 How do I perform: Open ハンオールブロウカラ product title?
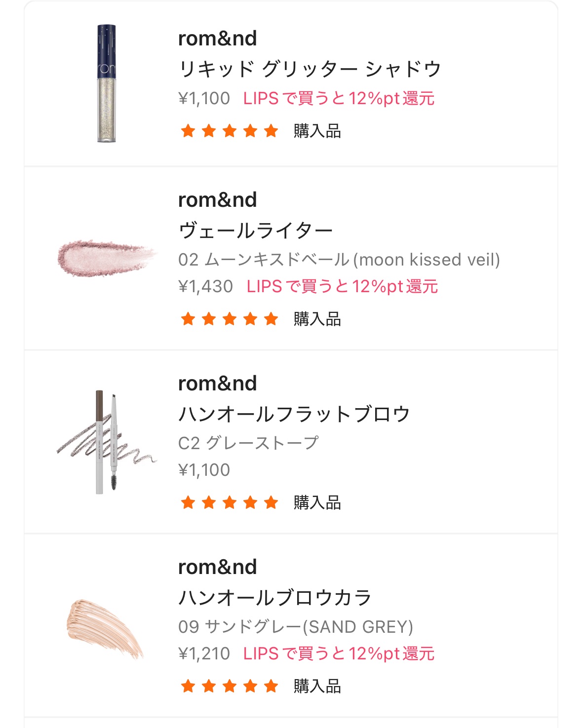tap(274, 597)
